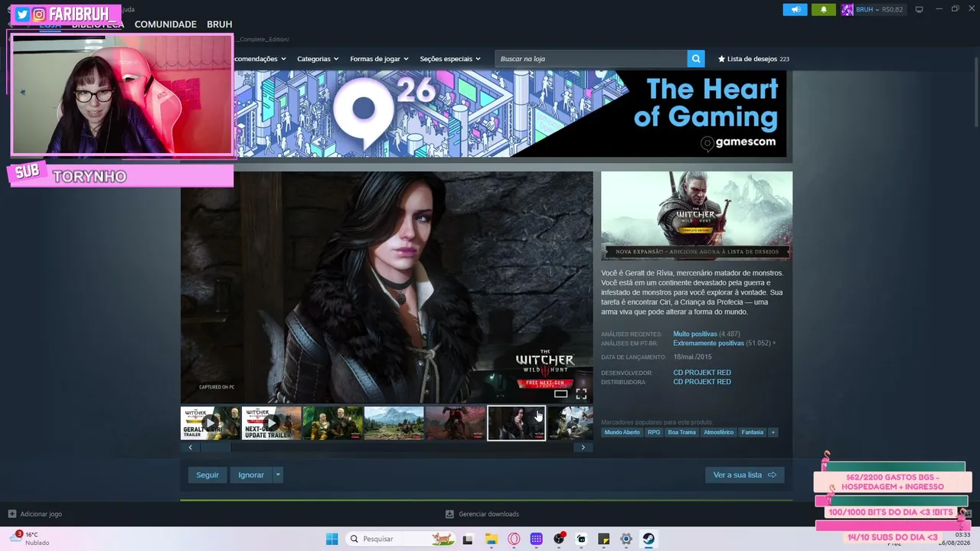Move media strip right with arrow
Screen dimensions: 980x551
pyautogui.click(x=583, y=448)
